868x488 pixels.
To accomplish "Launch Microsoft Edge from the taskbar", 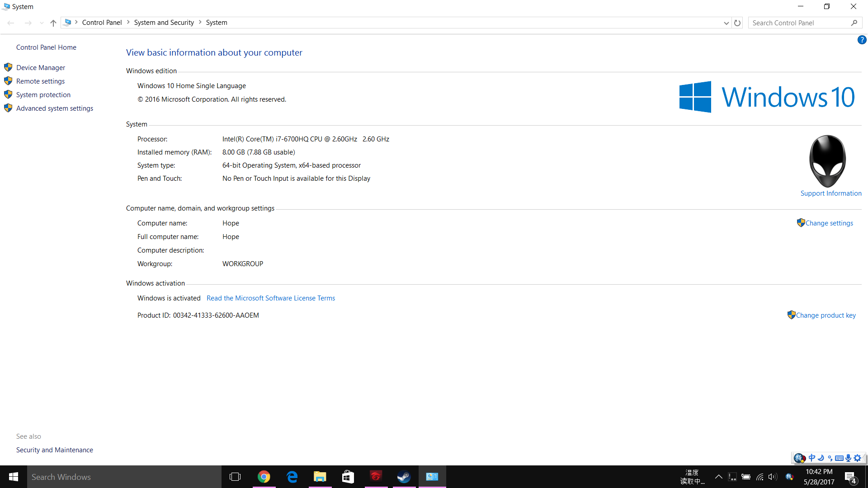I will (x=292, y=477).
